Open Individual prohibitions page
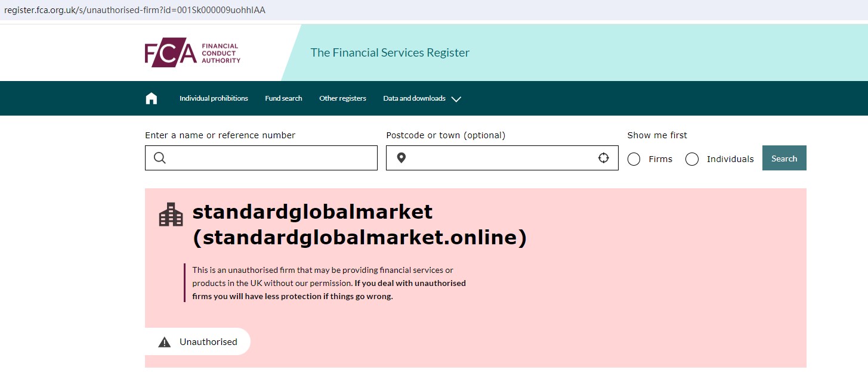The height and width of the screenshot is (373, 868). 214,98
